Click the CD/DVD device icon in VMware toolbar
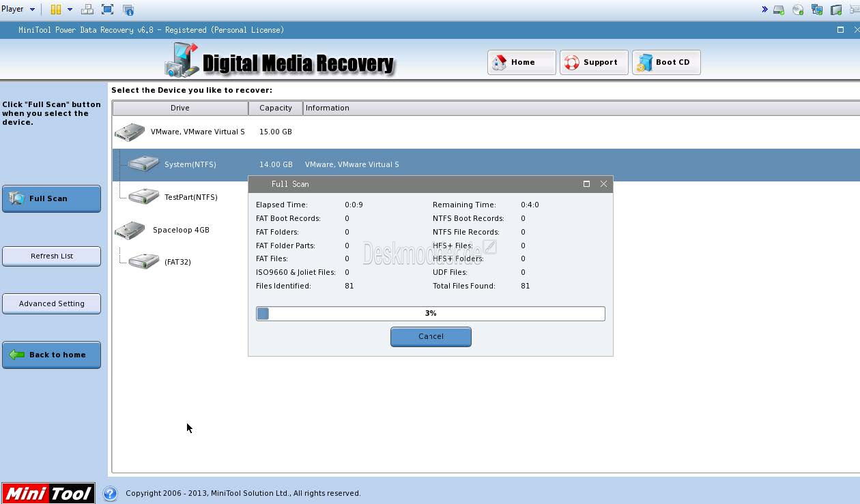Image resolution: width=860 pixels, height=504 pixels. 798,10
